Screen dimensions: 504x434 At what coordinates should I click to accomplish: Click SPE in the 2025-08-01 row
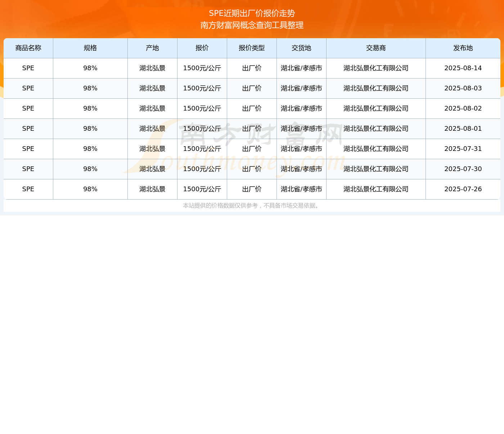[28, 129]
